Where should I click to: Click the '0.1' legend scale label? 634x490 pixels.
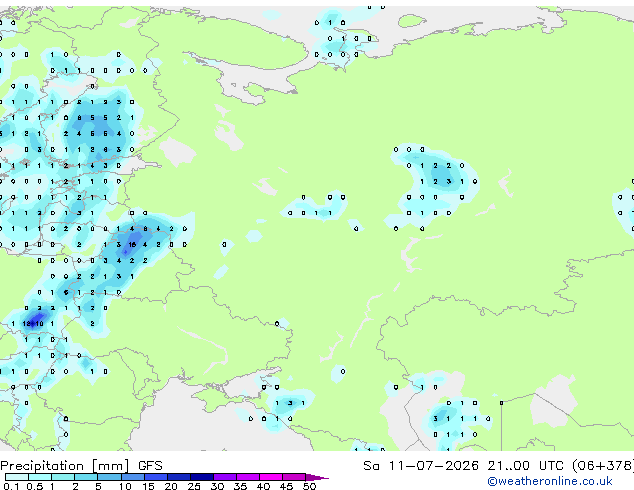click(11, 486)
